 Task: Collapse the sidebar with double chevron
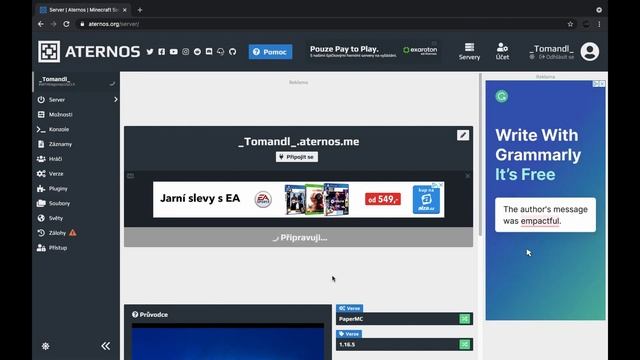106,346
